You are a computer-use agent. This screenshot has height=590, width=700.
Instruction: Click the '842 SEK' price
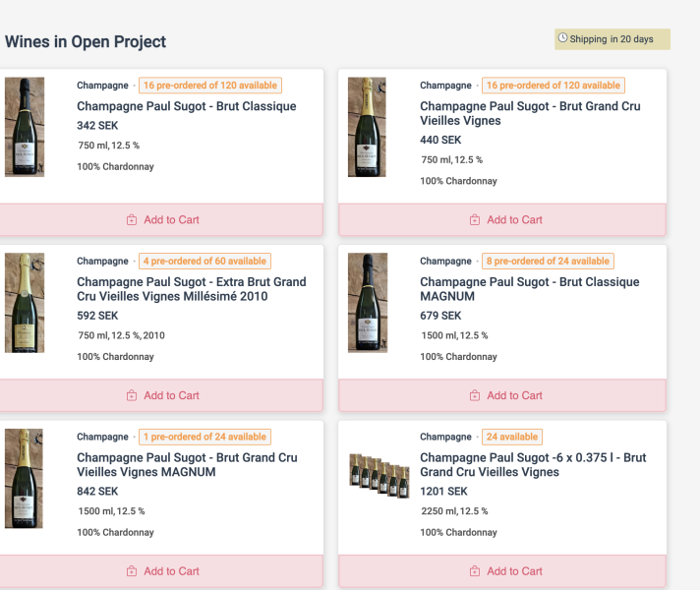pos(97,492)
